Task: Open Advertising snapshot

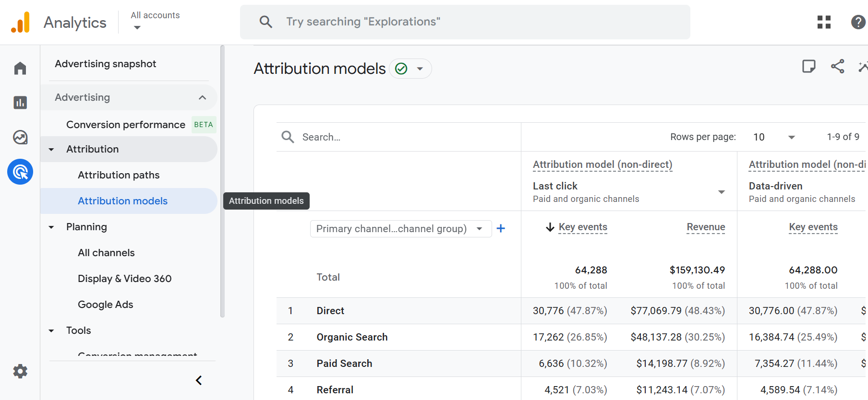Action: [106, 64]
